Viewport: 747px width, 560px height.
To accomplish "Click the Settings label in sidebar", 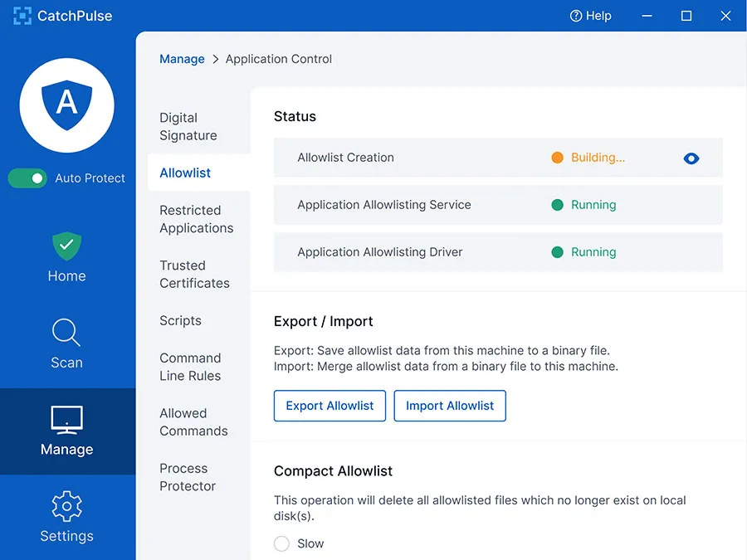I will tap(66, 536).
